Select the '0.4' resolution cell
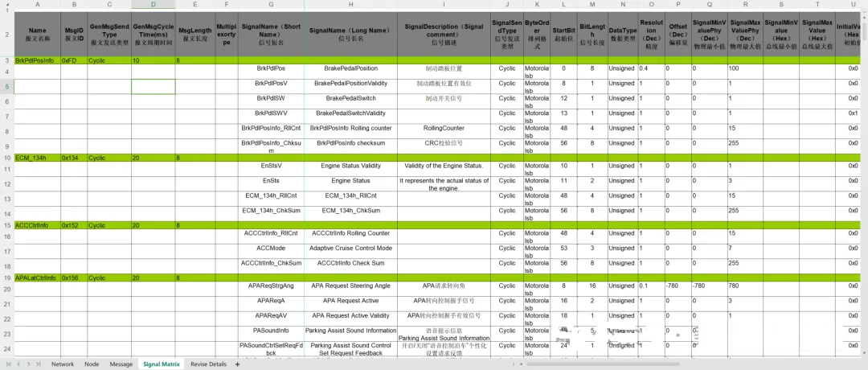The width and height of the screenshot is (868, 370). [x=651, y=72]
